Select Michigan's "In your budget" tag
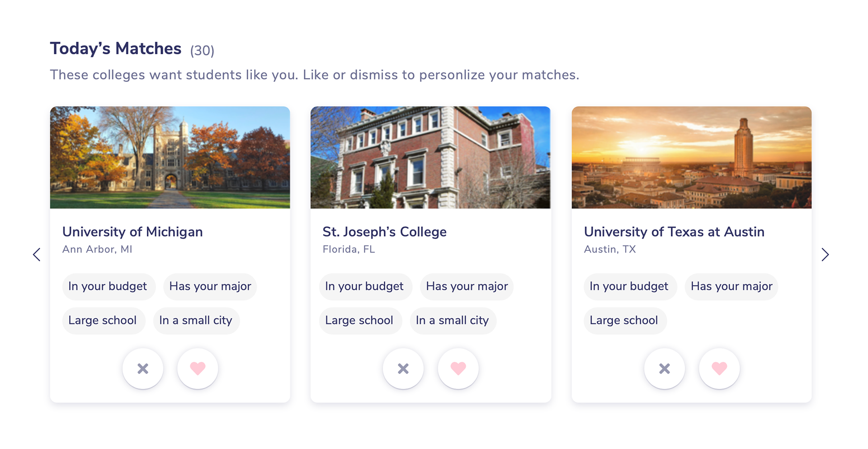Viewport: 868px width, 449px height. [108, 286]
